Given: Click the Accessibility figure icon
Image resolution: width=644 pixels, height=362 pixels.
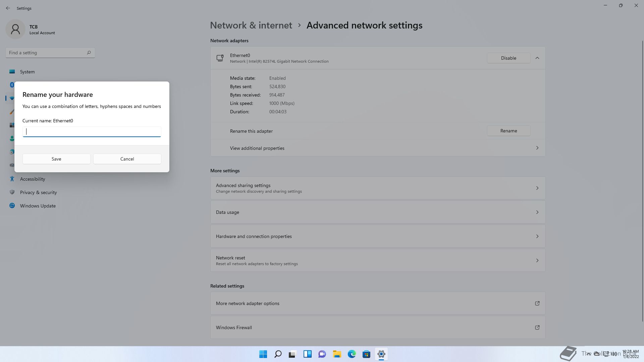Looking at the screenshot, I should [x=12, y=179].
